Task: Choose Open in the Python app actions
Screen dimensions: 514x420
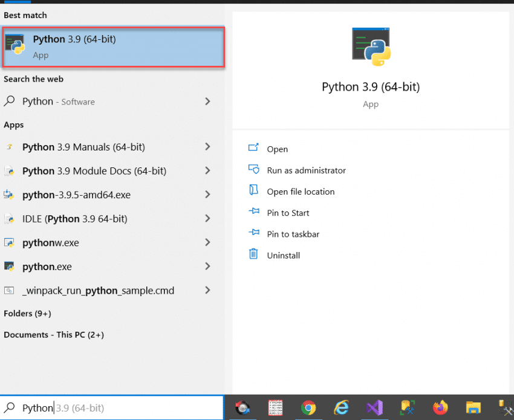Action: pyautogui.click(x=278, y=149)
